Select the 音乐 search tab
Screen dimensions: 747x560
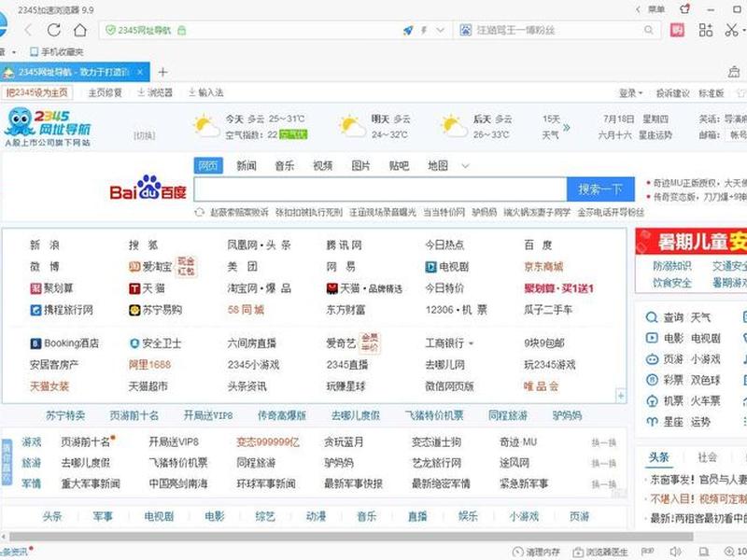click(x=285, y=166)
